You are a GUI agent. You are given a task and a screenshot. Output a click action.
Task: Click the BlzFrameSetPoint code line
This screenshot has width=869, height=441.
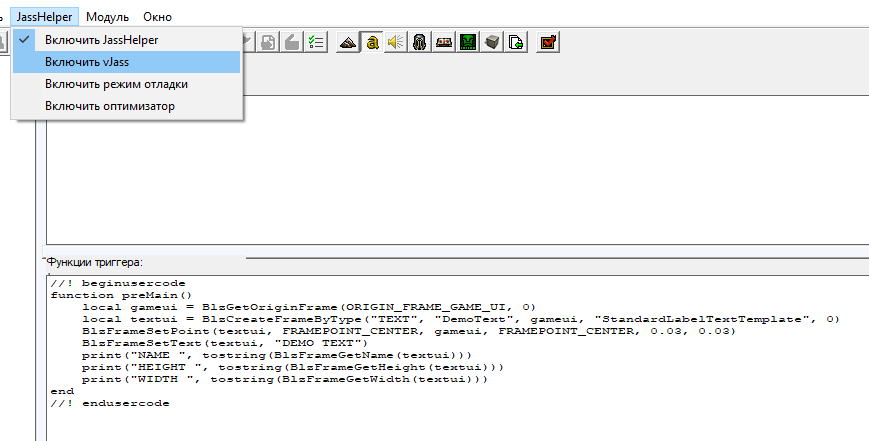[408, 331]
